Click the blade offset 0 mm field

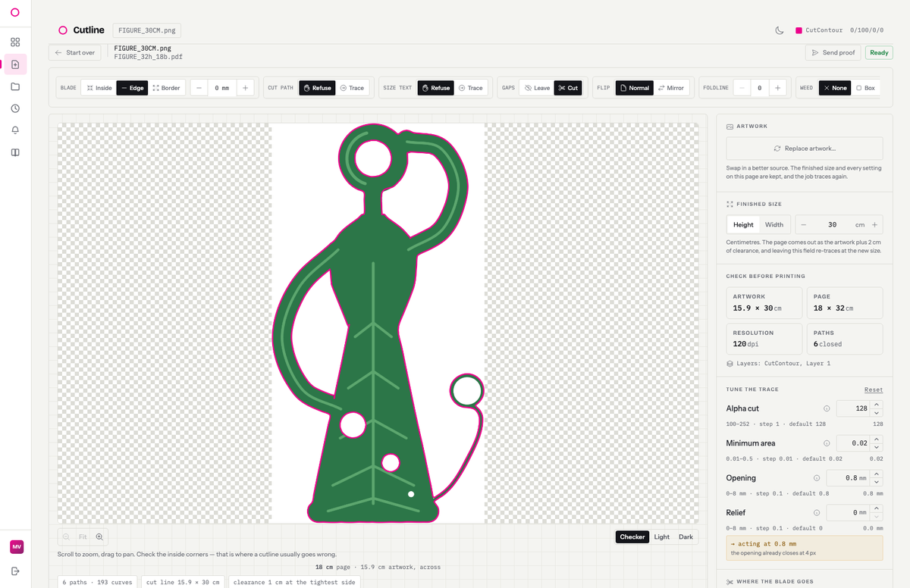point(222,88)
